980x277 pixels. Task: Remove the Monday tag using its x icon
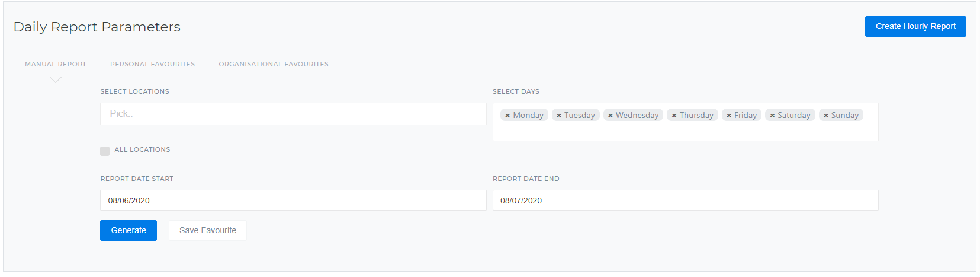point(507,116)
